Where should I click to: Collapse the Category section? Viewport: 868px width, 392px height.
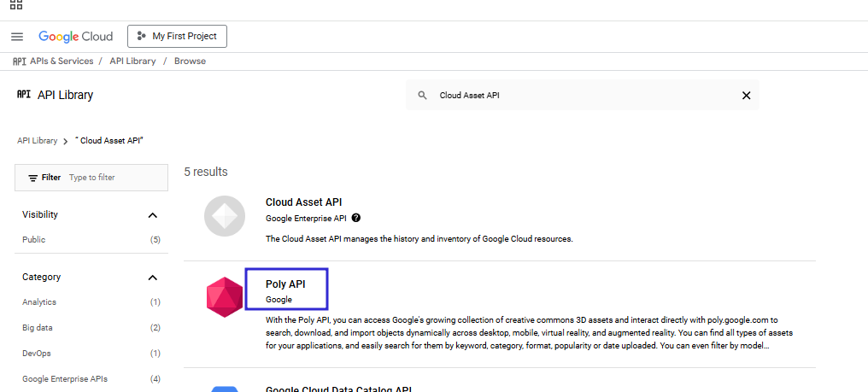[153, 278]
